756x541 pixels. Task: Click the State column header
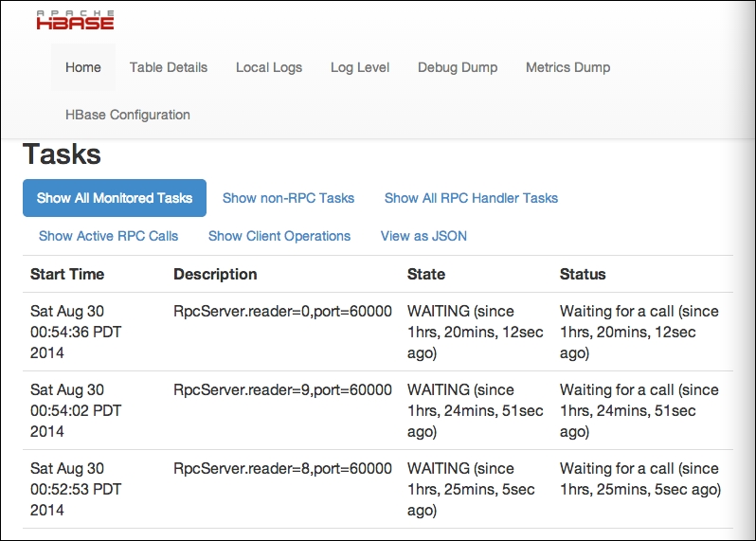click(426, 274)
